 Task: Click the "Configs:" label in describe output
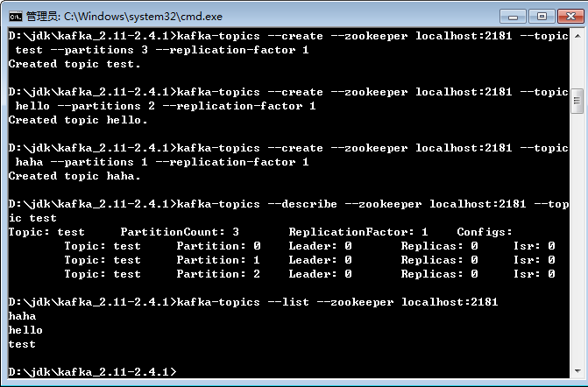pos(485,232)
